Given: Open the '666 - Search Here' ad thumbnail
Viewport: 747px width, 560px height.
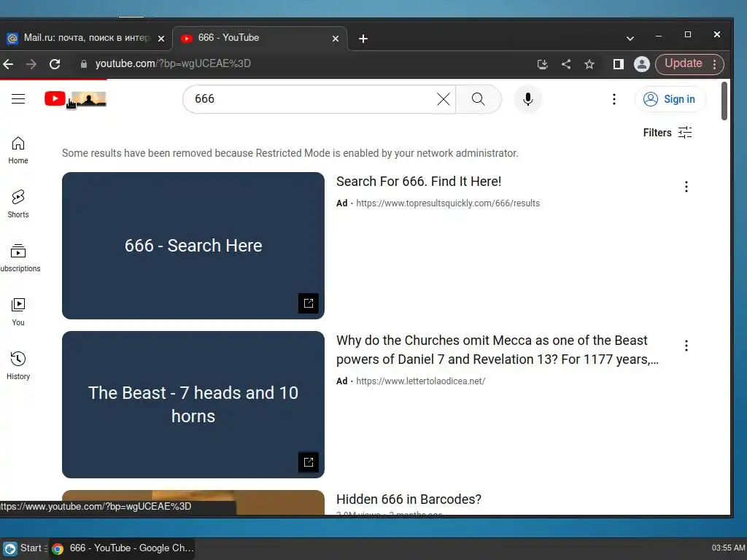Looking at the screenshot, I should 193,246.
